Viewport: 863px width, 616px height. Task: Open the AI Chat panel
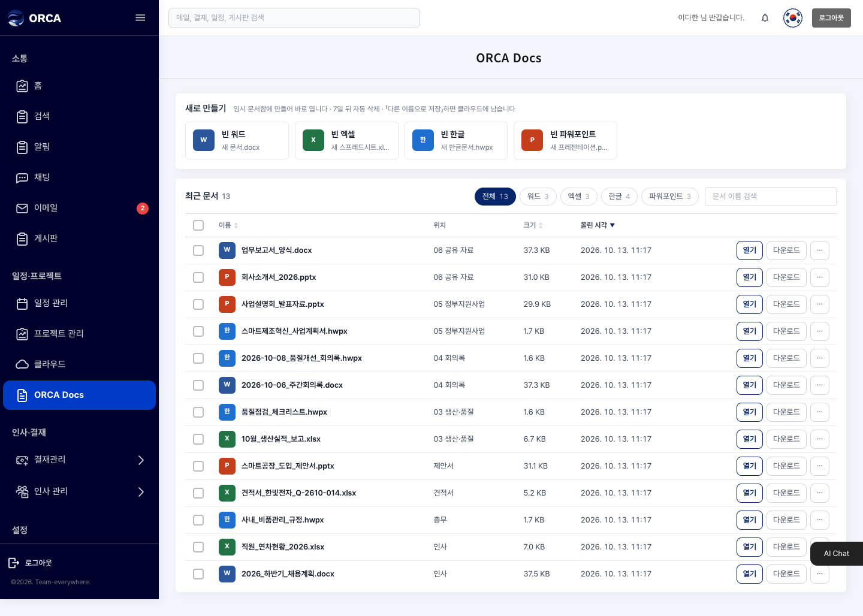837,554
